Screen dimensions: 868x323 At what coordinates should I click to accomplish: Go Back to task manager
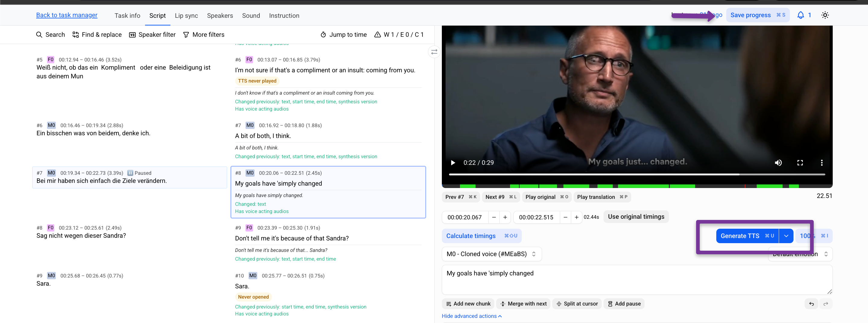pyautogui.click(x=67, y=15)
